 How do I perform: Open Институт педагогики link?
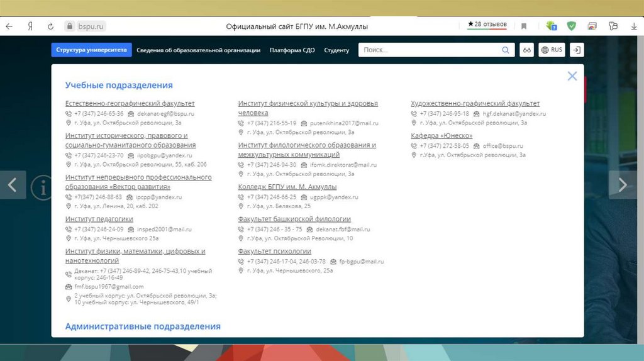click(x=99, y=219)
